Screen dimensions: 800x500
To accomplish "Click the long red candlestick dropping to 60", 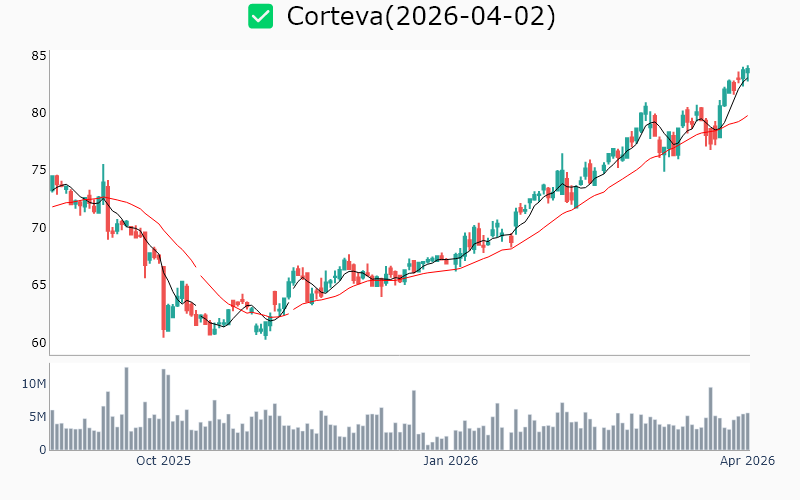I will [x=163, y=305].
